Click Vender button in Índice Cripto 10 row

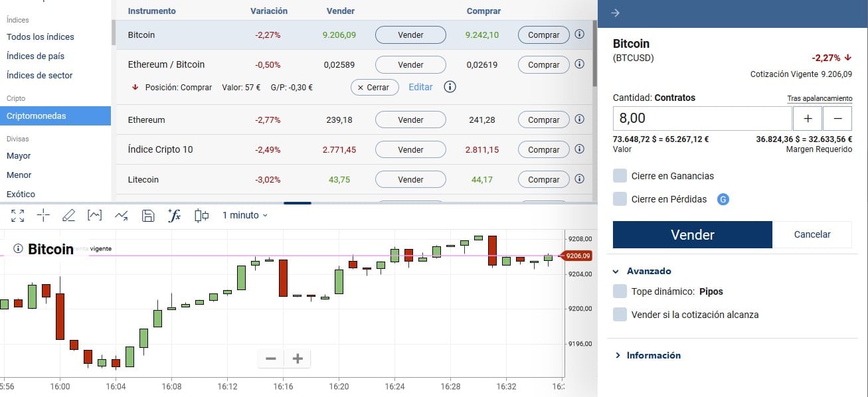click(x=410, y=149)
